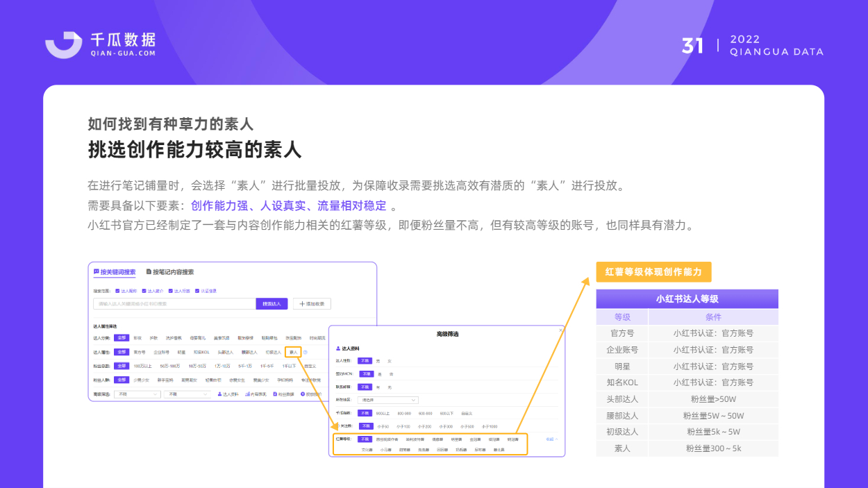Open the first 高级筛选 dropdown
Image resolution: width=868 pixels, height=488 pixels.
(137, 394)
